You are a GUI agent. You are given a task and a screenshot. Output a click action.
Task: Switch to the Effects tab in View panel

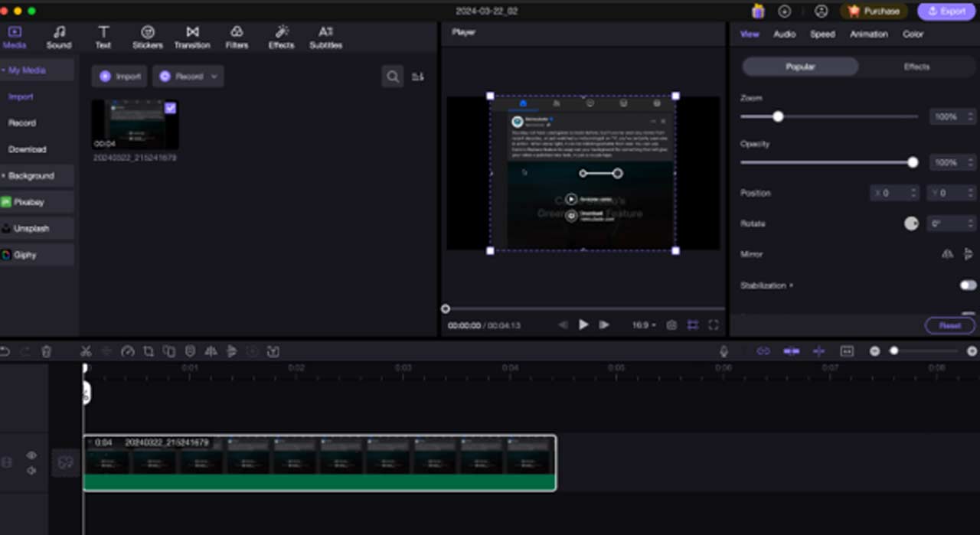pos(916,67)
